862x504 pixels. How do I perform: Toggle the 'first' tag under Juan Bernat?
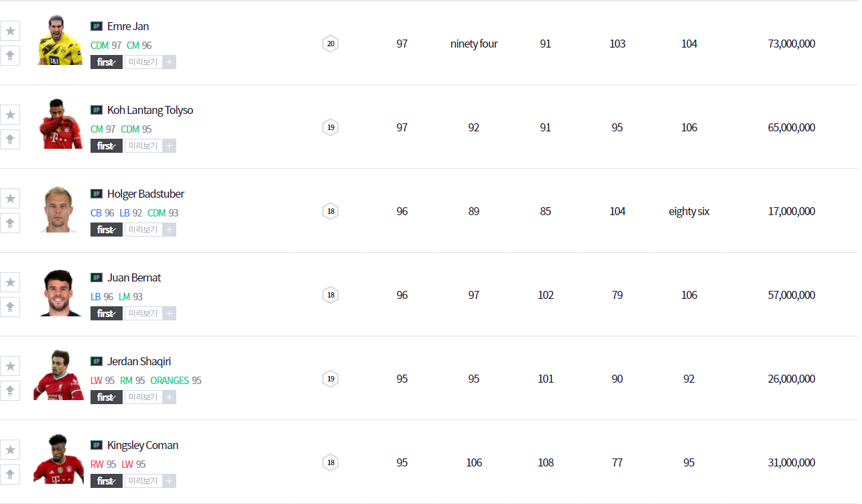click(106, 314)
